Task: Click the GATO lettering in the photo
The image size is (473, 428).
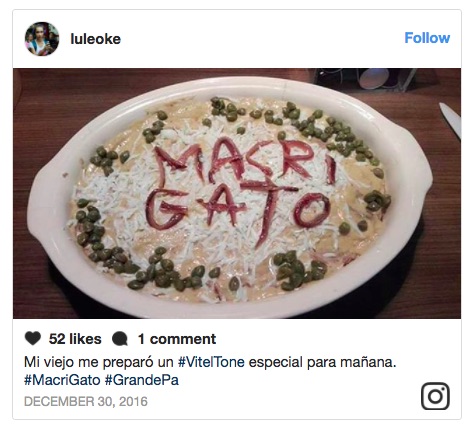Action: pyautogui.click(x=237, y=212)
